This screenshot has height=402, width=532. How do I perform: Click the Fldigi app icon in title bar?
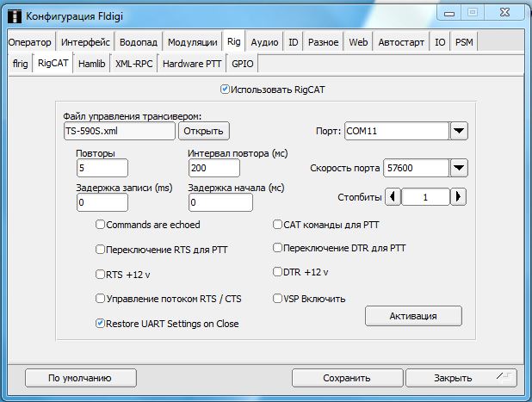tap(15, 16)
